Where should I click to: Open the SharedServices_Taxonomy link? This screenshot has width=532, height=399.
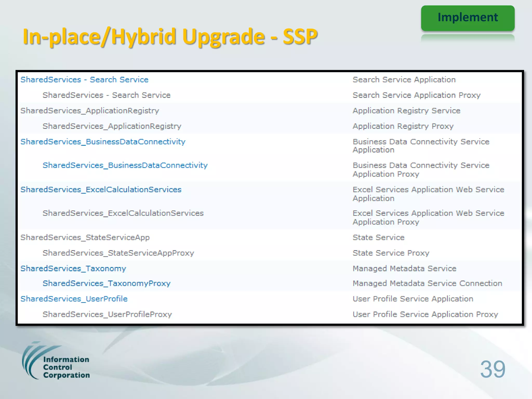tap(73, 269)
